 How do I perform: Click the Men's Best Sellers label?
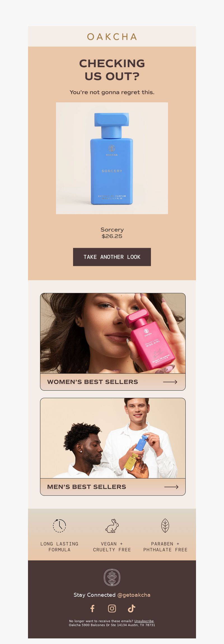(x=87, y=487)
